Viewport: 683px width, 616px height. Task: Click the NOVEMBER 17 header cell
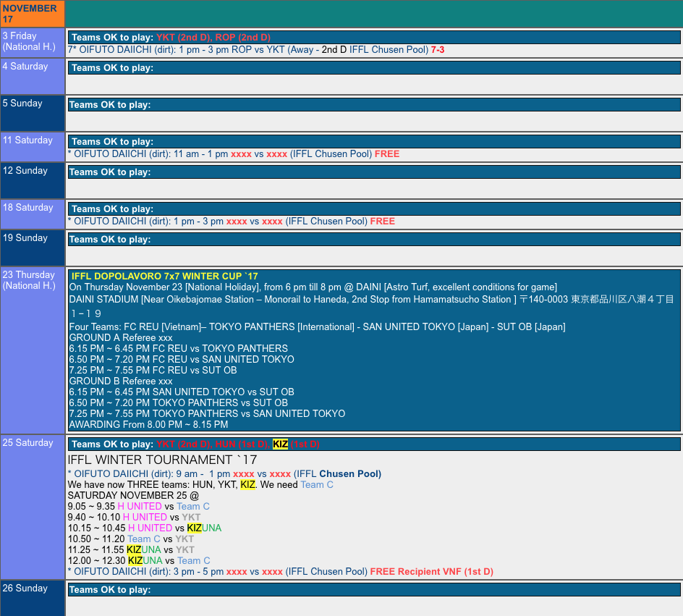[x=32, y=14]
